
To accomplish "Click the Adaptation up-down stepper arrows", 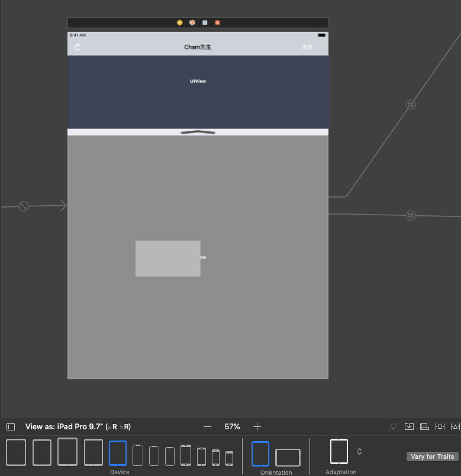I will pyautogui.click(x=359, y=451).
